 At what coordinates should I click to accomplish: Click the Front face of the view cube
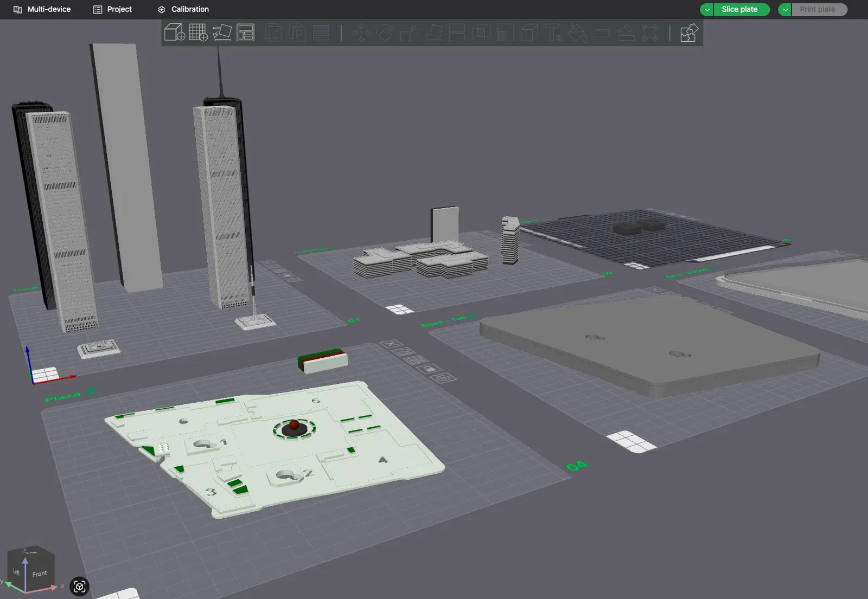click(40, 573)
